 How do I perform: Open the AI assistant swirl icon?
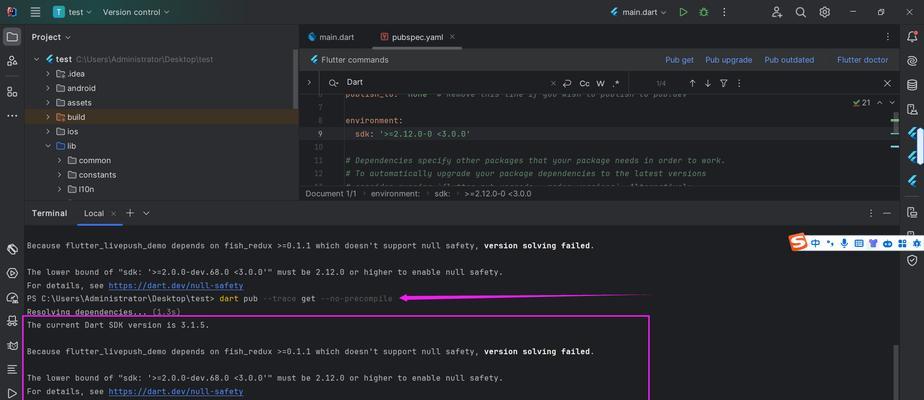(x=912, y=61)
